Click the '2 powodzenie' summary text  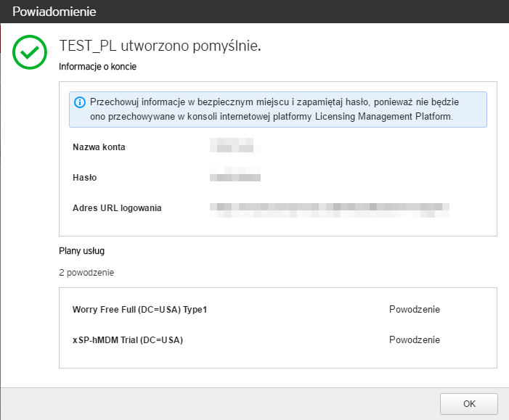click(x=86, y=273)
